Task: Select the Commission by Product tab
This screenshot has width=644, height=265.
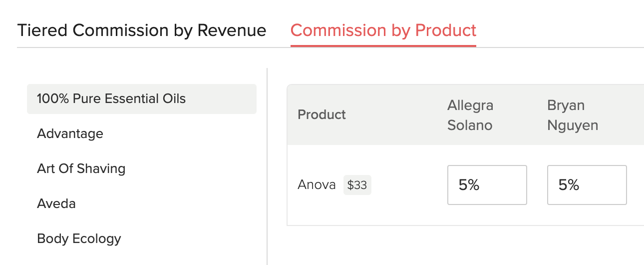Action: pos(383,30)
